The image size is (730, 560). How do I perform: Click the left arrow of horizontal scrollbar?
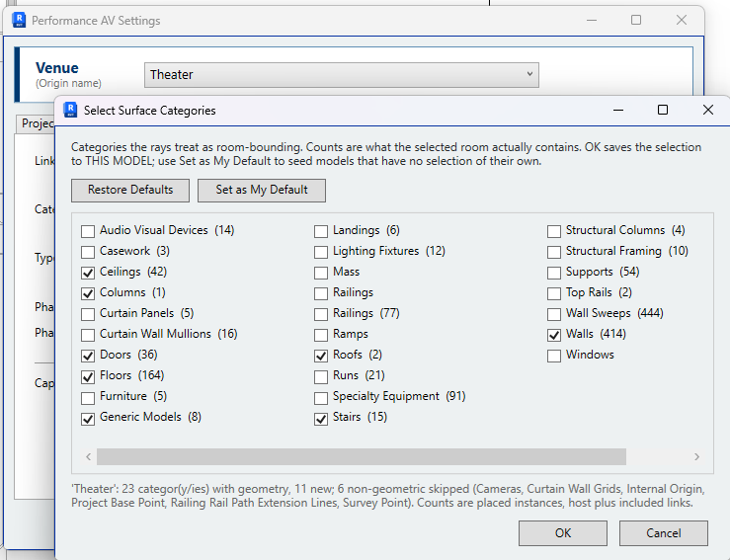click(89, 456)
